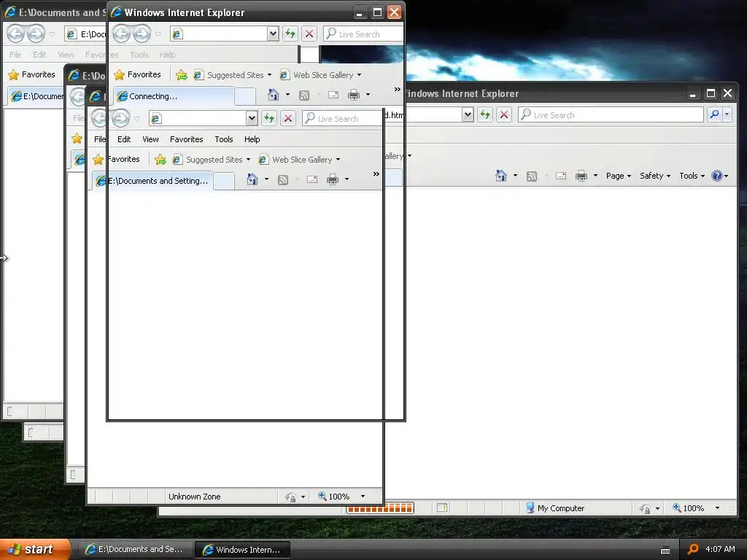Switch to E:\Documents and Se... taskbar item
747x560 pixels.
pyautogui.click(x=134, y=549)
